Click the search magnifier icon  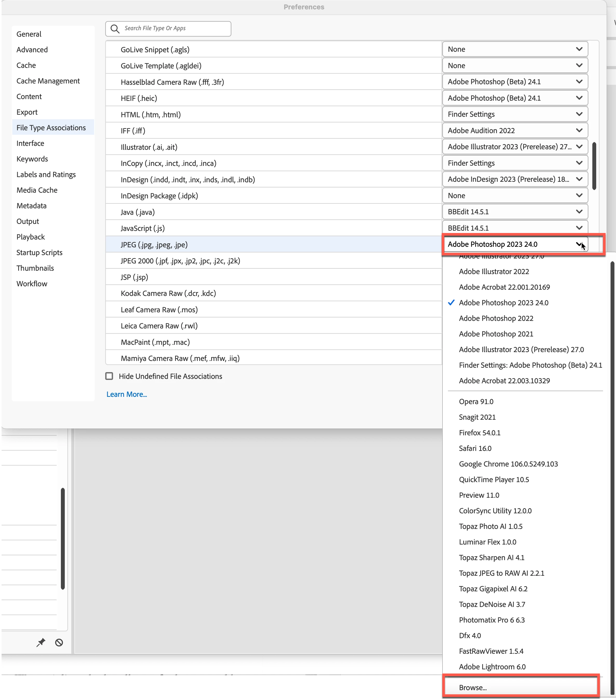(115, 29)
